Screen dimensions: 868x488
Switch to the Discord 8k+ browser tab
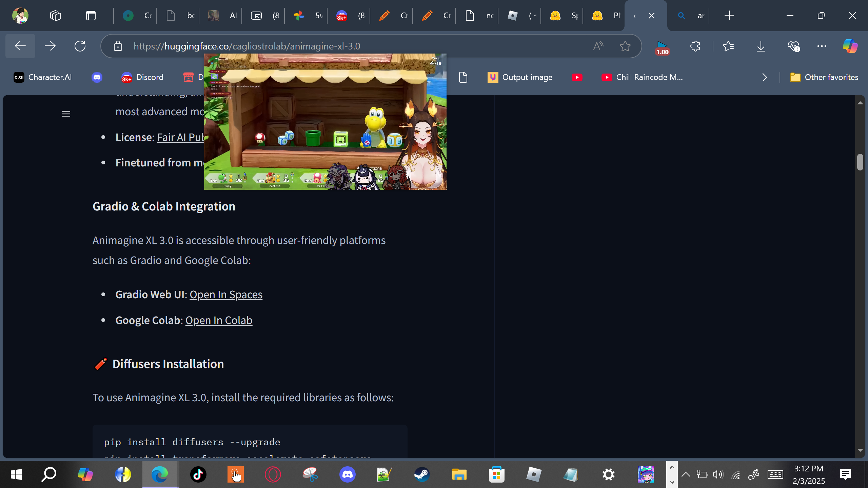[x=349, y=16]
